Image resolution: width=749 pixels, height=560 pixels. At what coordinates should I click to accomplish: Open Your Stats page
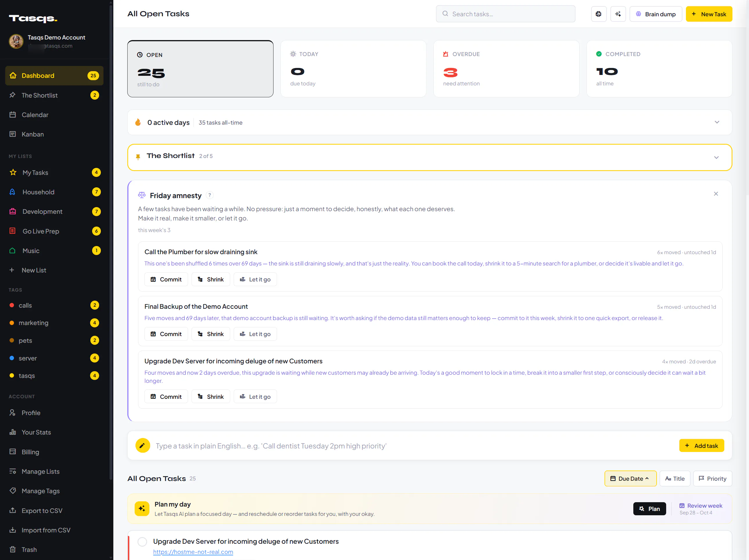click(54, 432)
